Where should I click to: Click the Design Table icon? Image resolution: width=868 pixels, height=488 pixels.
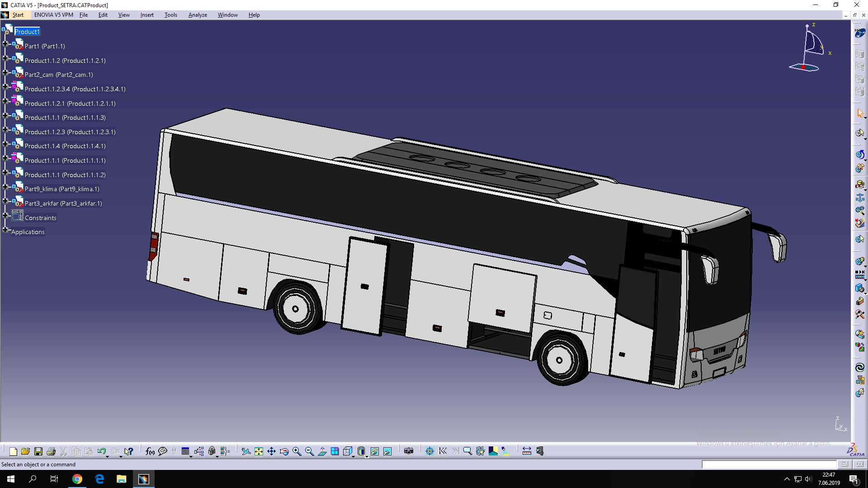click(185, 451)
